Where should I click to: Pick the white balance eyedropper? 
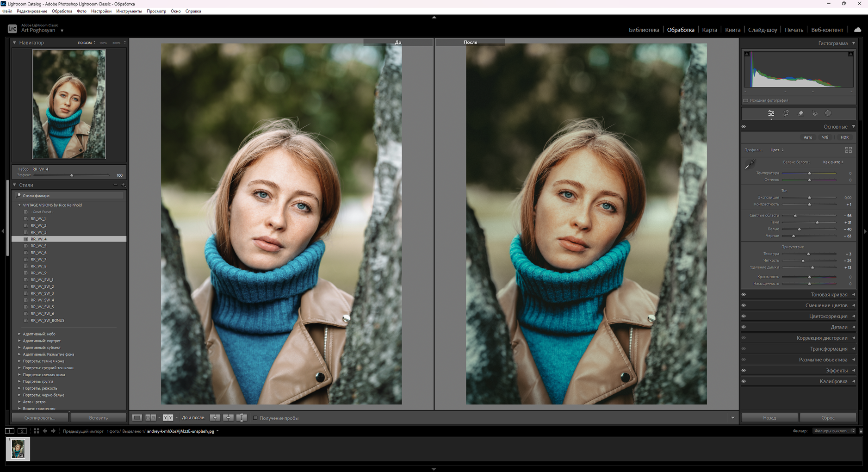click(750, 164)
